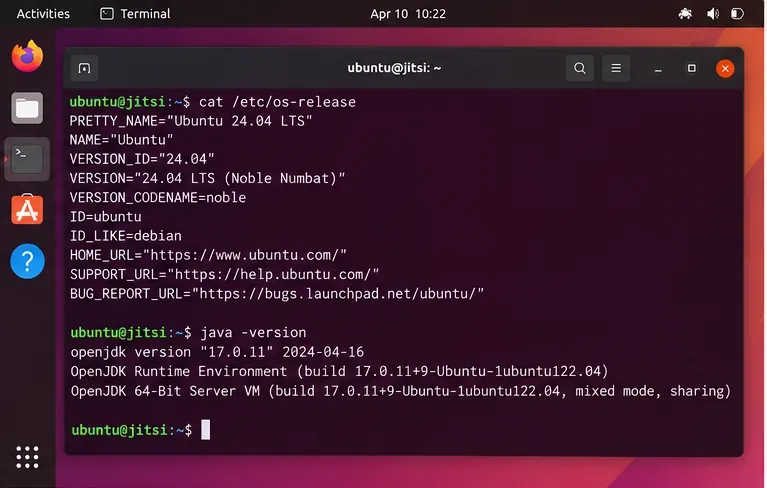Click the PRETTY_NAME="Ubuntu 24.04 LTS" line

tap(191, 121)
